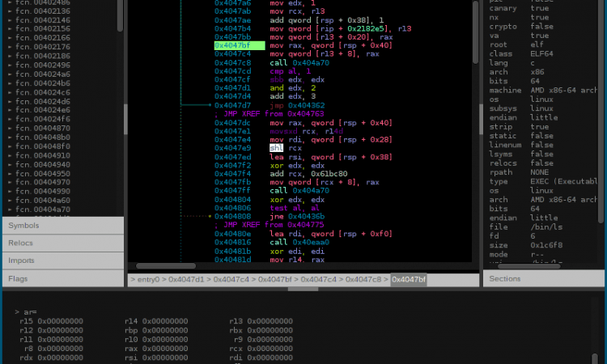This screenshot has width=607, height=364.
Task: Follow XREF address 0x404763
Action: coord(306,114)
